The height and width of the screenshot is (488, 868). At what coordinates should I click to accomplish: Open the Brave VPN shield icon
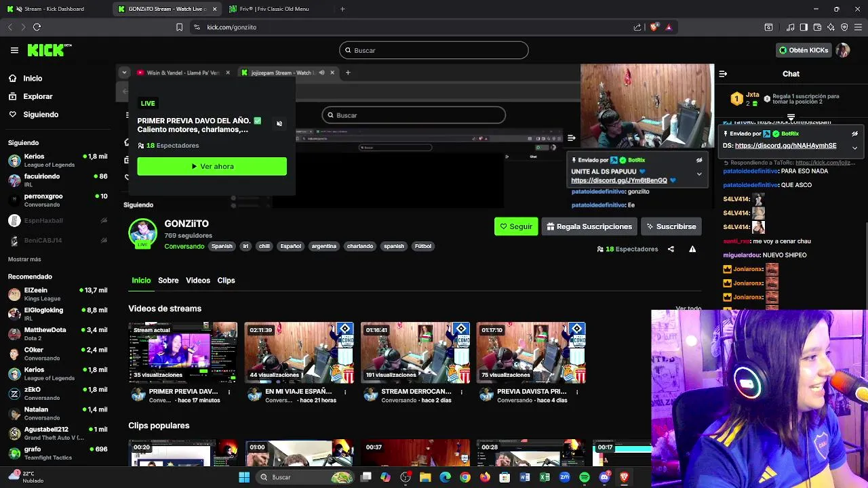(x=844, y=27)
